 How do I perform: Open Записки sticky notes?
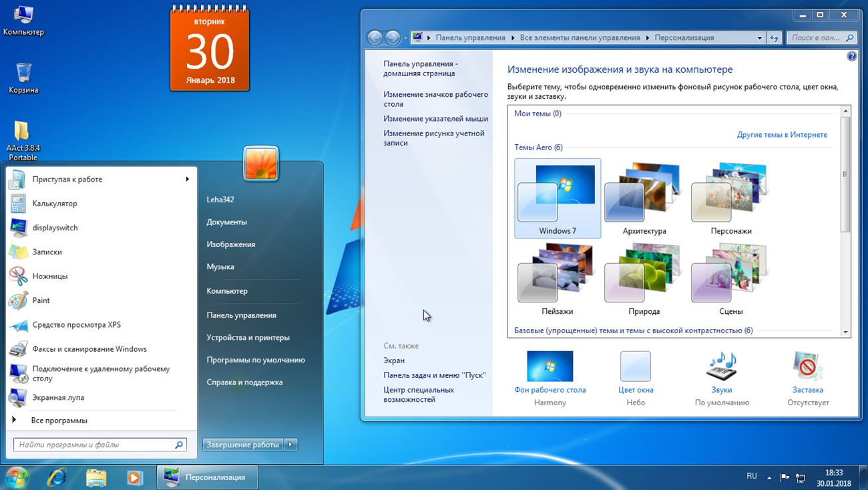click(x=101, y=252)
